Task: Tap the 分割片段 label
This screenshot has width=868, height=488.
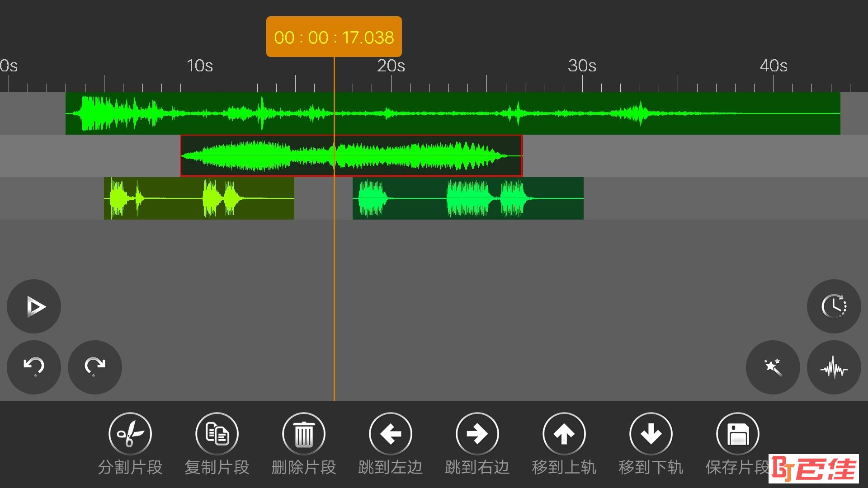Action: [130, 467]
